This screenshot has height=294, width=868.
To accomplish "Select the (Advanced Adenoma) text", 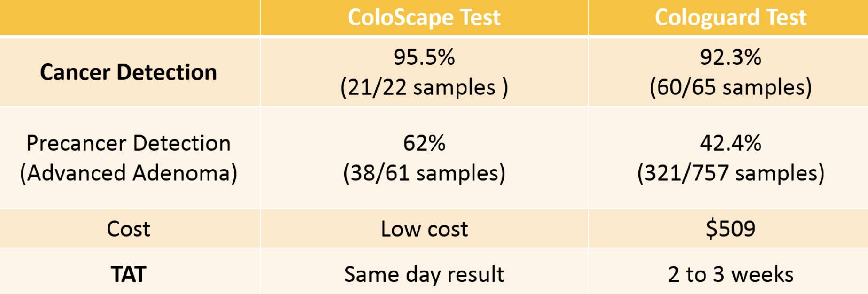I will [x=128, y=173].
